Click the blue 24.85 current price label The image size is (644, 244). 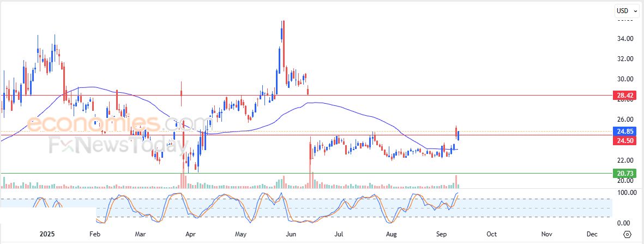pos(624,132)
